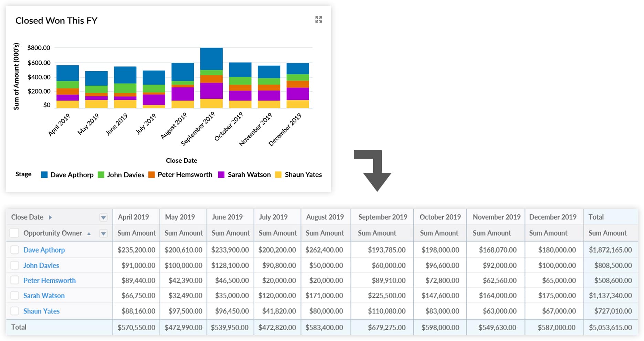Viewport: 644px width, 341px height.
Task: Tick the select-all checkbox in header
Action: 14,233
